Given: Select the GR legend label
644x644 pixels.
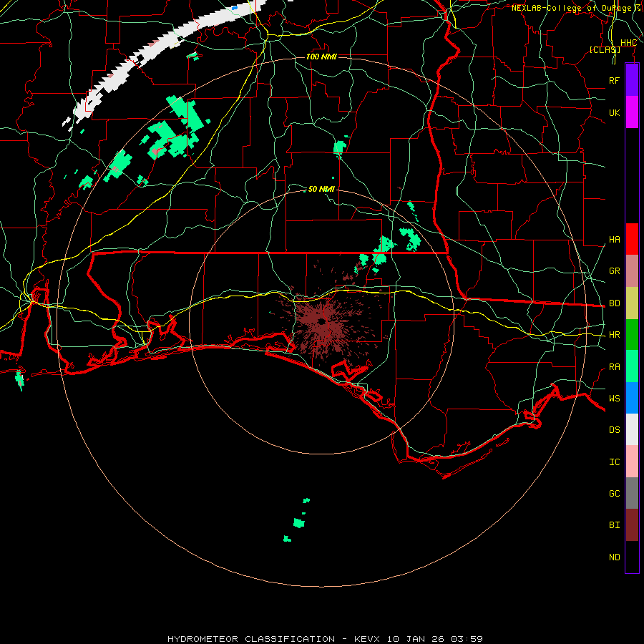Looking at the screenshot, I should 614,271.
